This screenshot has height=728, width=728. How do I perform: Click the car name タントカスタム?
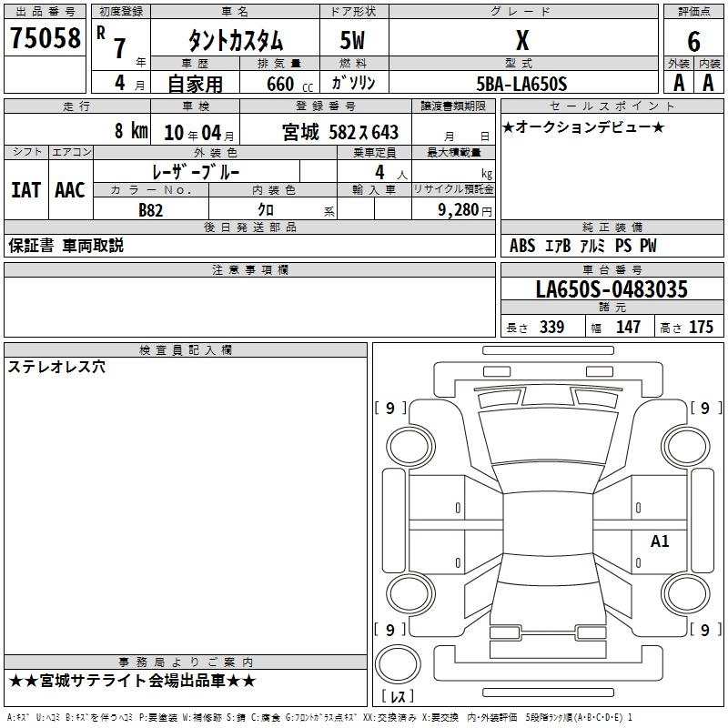pyautogui.click(x=235, y=41)
